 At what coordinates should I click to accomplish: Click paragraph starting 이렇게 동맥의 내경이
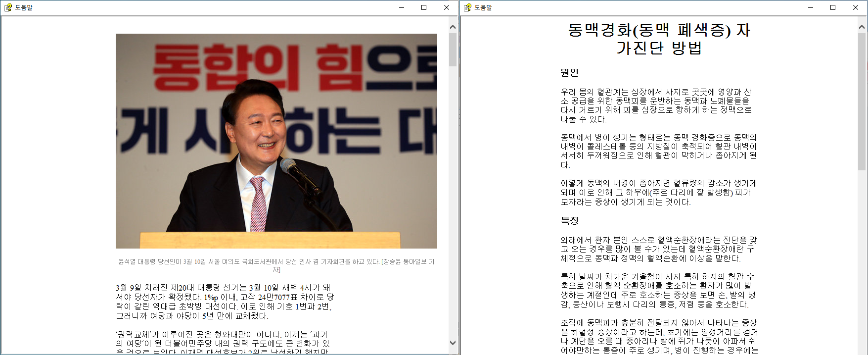click(659, 193)
